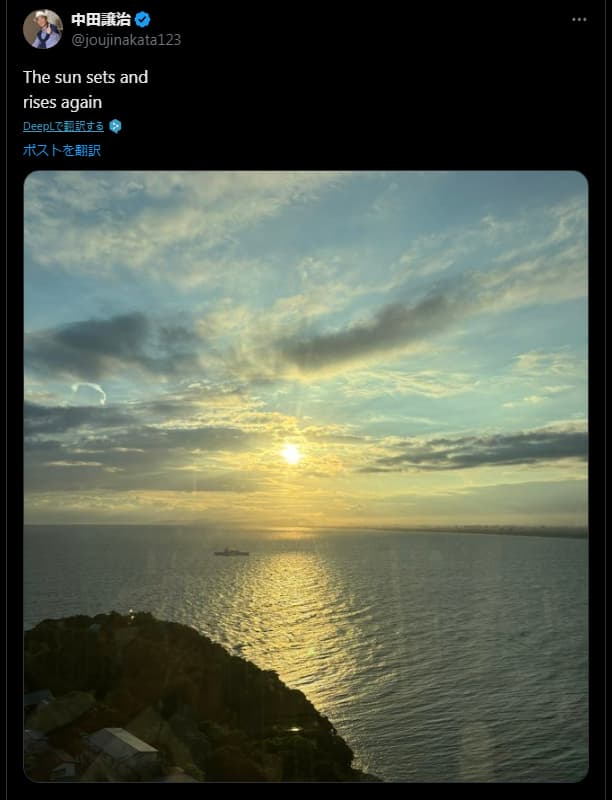Open the attached sunset photo

[x=306, y=476]
